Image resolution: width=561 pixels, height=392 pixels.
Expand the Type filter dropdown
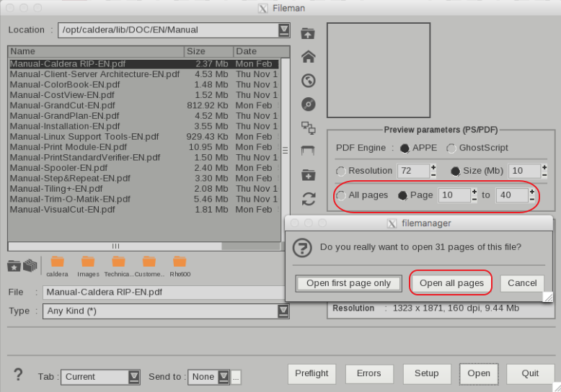(283, 311)
